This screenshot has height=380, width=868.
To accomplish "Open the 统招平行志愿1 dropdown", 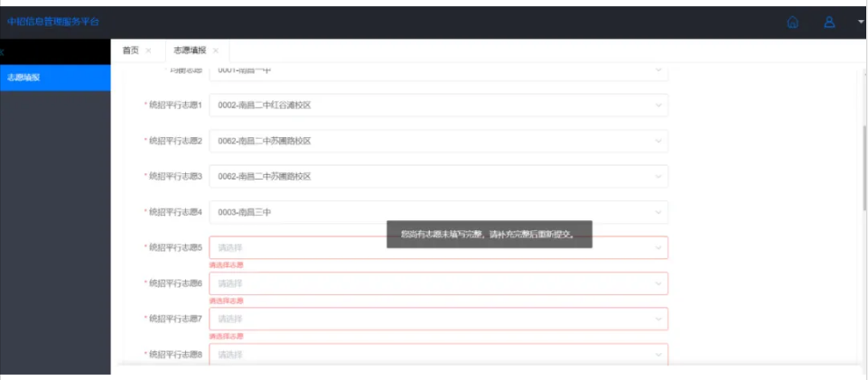I will 438,105.
